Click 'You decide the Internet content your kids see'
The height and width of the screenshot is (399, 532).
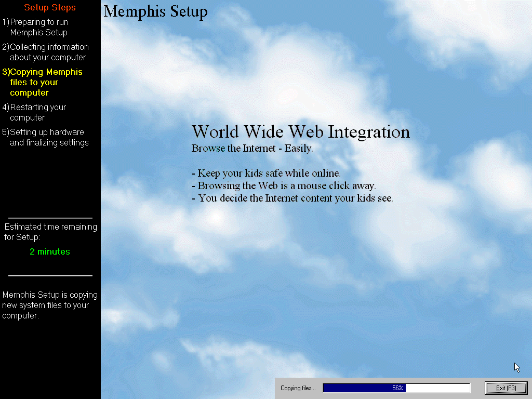[x=292, y=198]
